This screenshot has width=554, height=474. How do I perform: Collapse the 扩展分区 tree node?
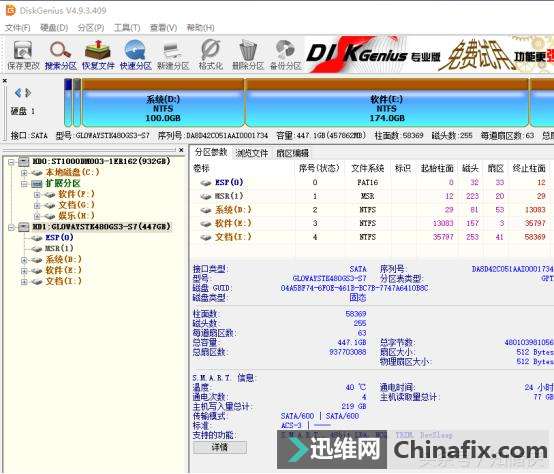click(x=24, y=184)
